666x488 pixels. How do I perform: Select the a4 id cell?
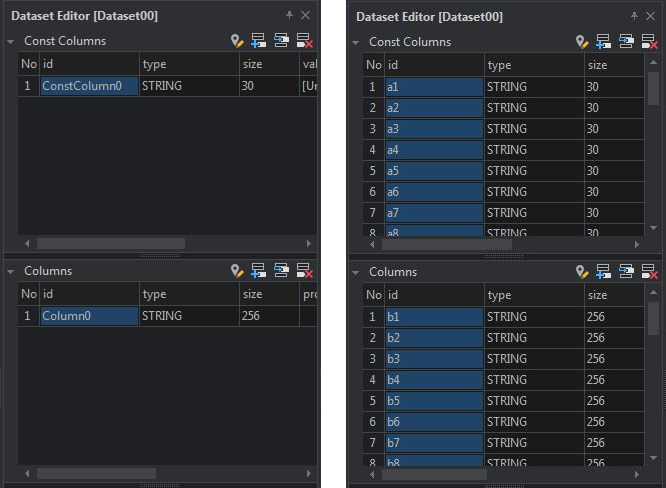coord(433,150)
